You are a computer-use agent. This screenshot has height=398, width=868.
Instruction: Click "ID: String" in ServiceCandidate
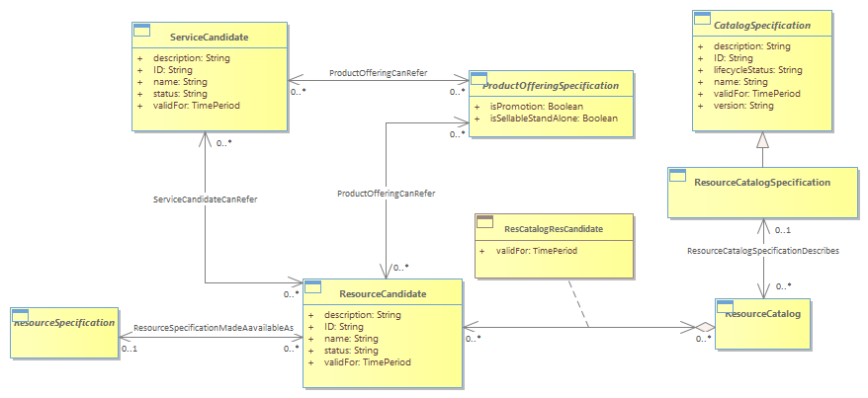point(173,70)
